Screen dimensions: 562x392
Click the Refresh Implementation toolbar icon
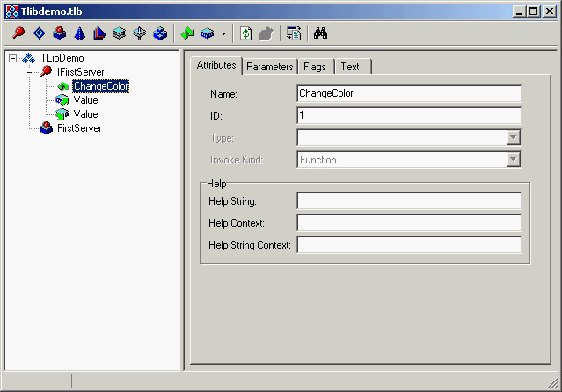[246, 34]
